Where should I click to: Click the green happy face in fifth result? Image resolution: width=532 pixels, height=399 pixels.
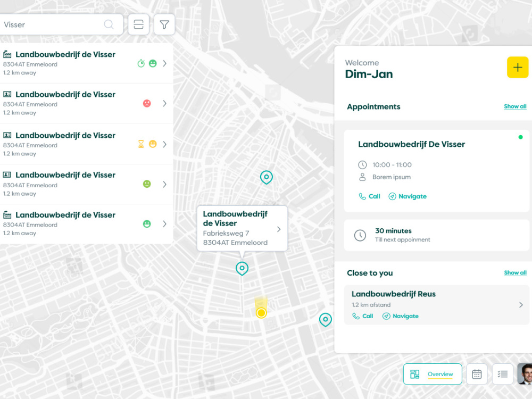pyautogui.click(x=147, y=224)
